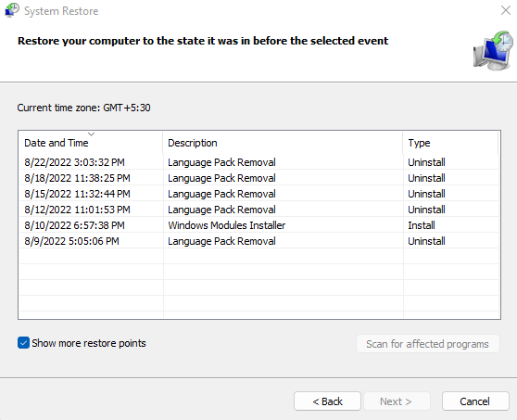Viewport: 517px width, 420px height.
Task: Click the Type column header
Action: [x=450, y=143]
